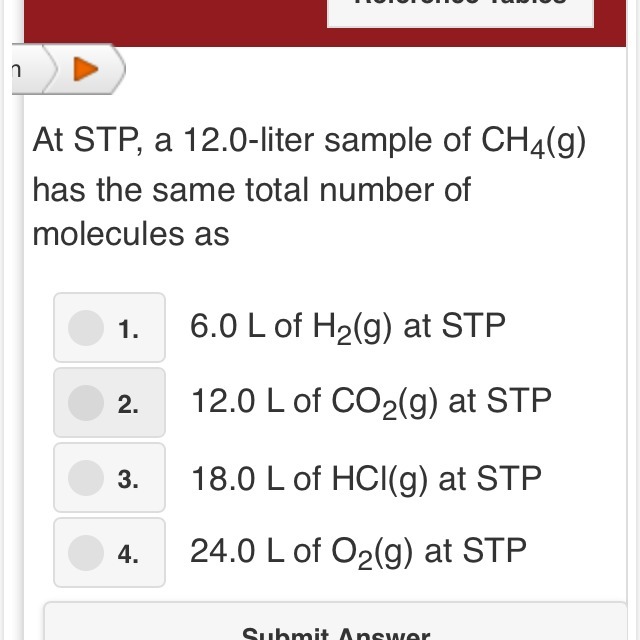This screenshot has height=640, width=640.
Task: Select radio button for answer 3
Action: pos(86,477)
